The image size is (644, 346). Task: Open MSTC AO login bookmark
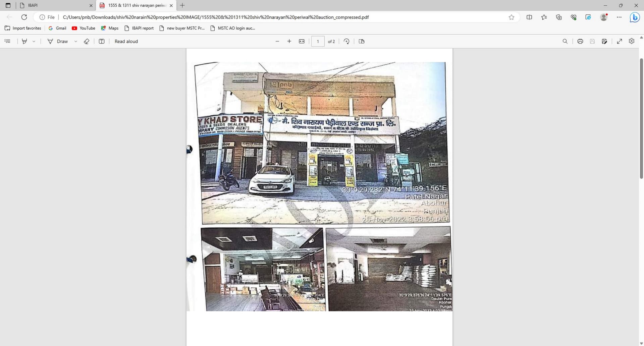pyautogui.click(x=233, y=28)
